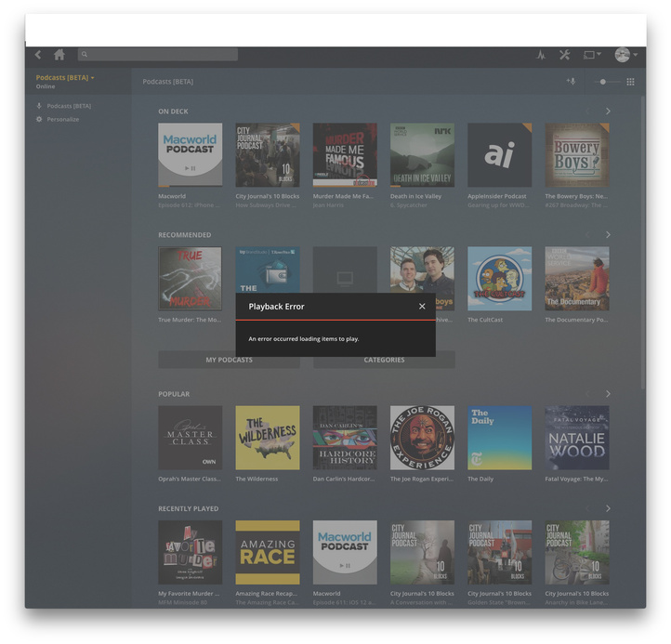Screen dimensions: 671x644
Task: Open Murder Made Me Famous cover
Action: 345,155
